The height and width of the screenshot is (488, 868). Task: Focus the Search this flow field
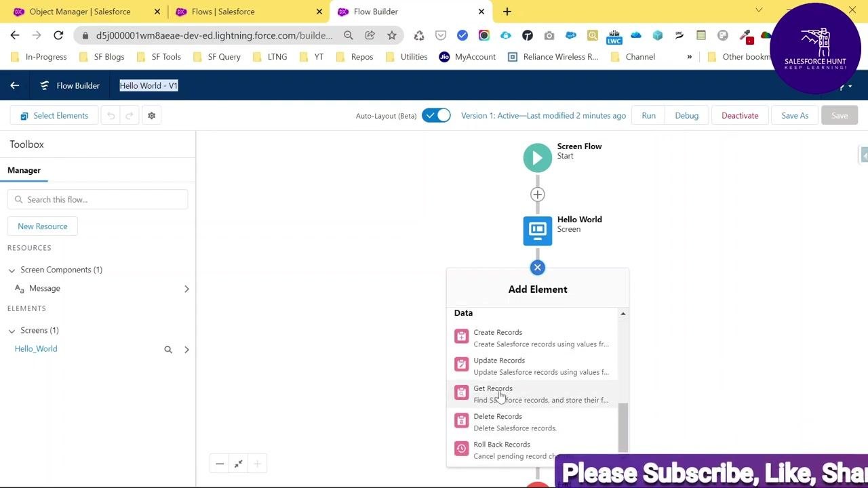click(98, 199)
